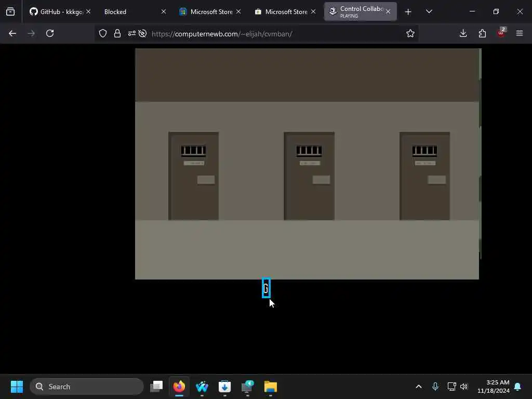Open notifications bell icon
532x399 pixels.
pos(518,387)
